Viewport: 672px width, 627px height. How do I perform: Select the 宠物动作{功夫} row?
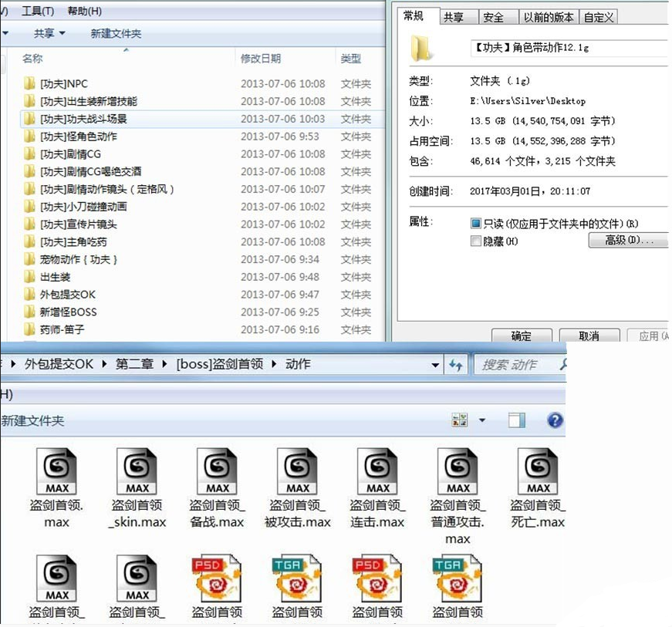click(202, 259)
